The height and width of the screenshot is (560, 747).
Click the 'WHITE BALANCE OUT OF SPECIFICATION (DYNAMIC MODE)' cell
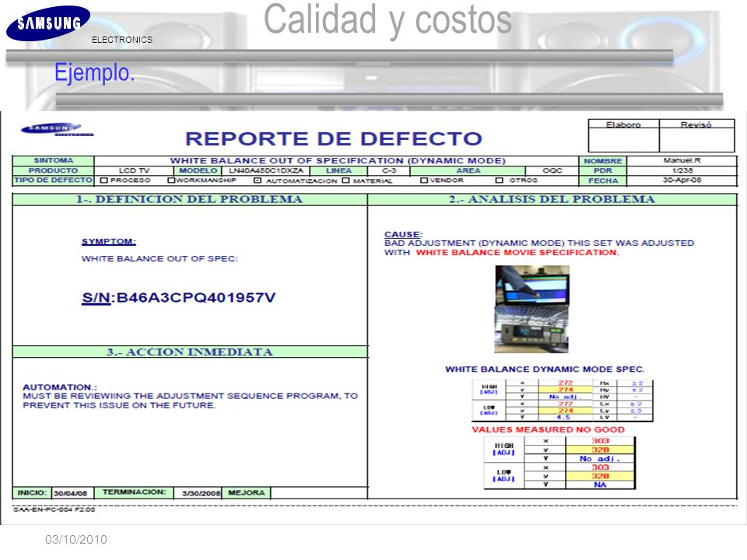point(337,161)
